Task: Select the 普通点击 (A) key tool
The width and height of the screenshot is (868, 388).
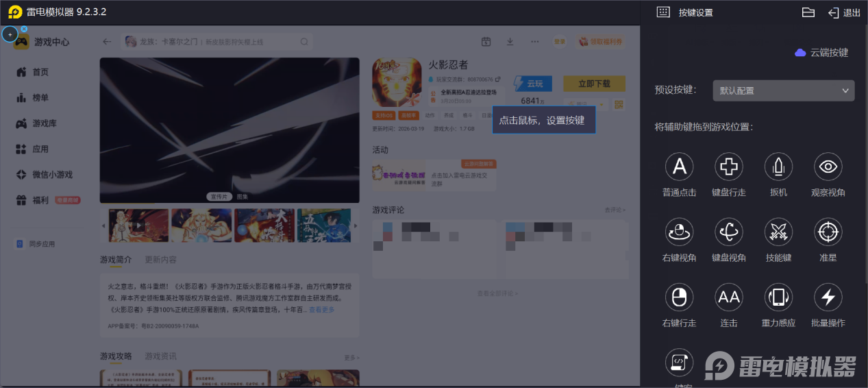Action: [679, 167]
